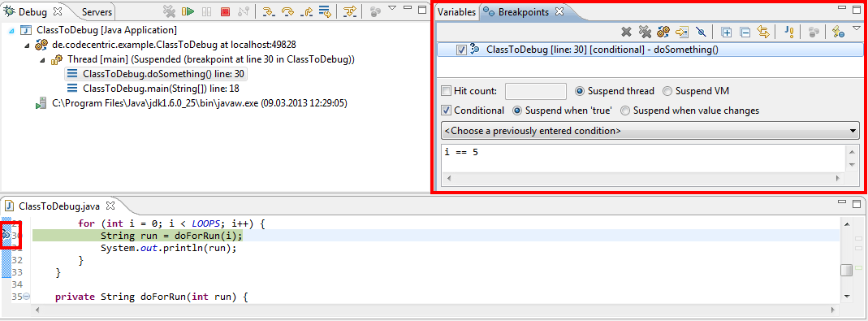Switch to the Servers tab
This screenshot has width=868, height=321.
97,11
